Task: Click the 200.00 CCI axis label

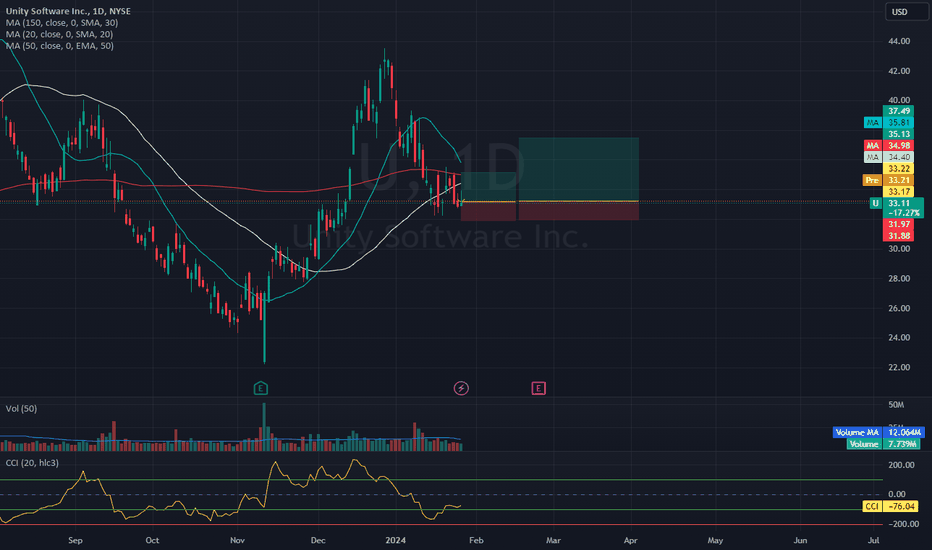Action: (901, 465)
